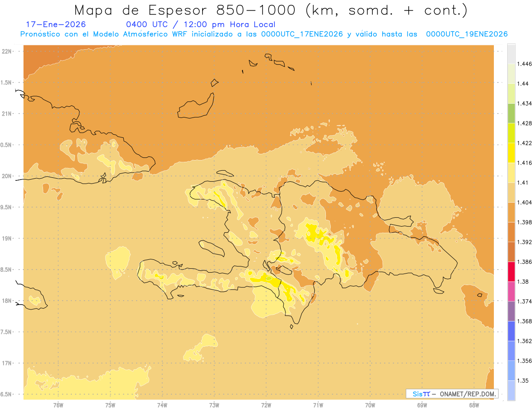Click the legend value '1.356'
The image size is (532, 411).
coord(524,361)
